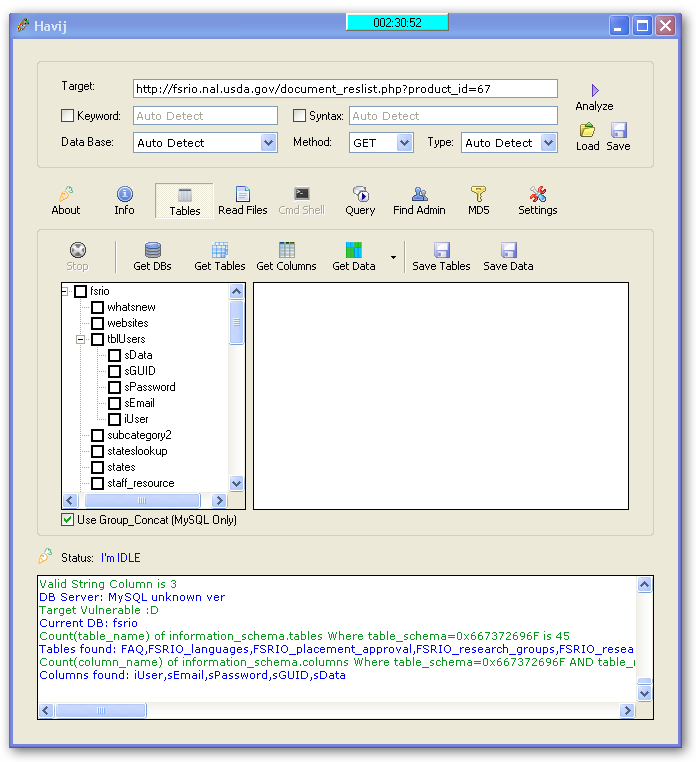
Task: Click tree panel scroll up arrow
Action: (236, 292)
